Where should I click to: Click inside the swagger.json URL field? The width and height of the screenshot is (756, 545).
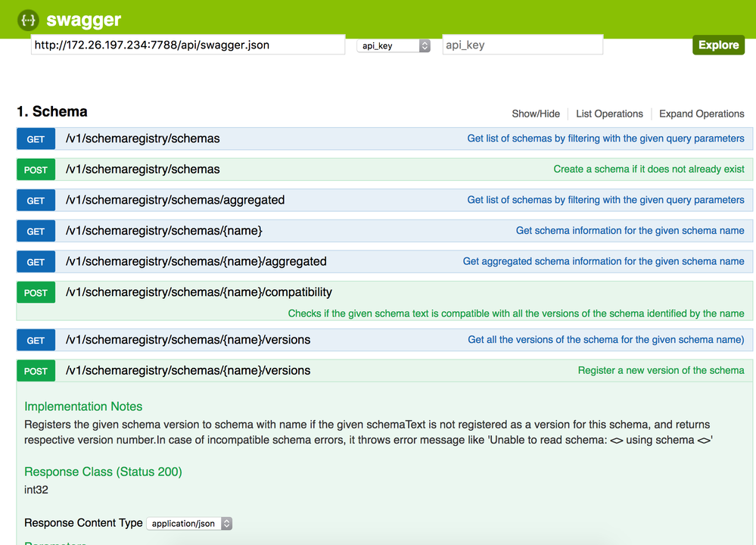[x=187, y=45]
